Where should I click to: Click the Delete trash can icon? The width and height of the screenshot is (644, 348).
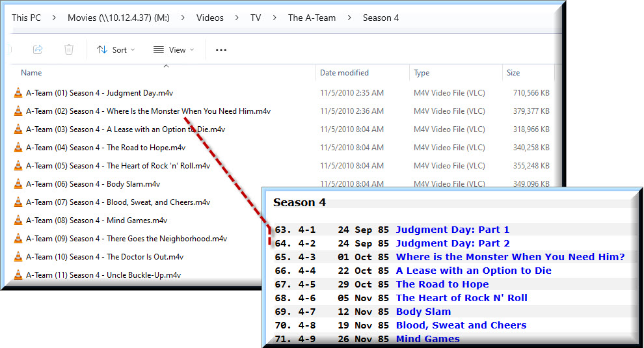69,49
